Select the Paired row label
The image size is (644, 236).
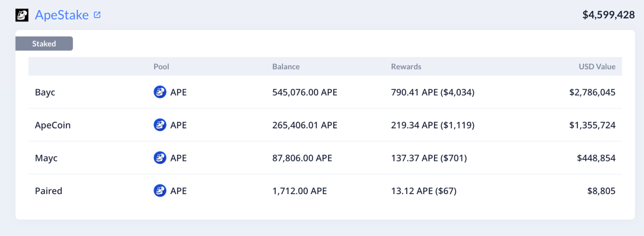(49, 191)
